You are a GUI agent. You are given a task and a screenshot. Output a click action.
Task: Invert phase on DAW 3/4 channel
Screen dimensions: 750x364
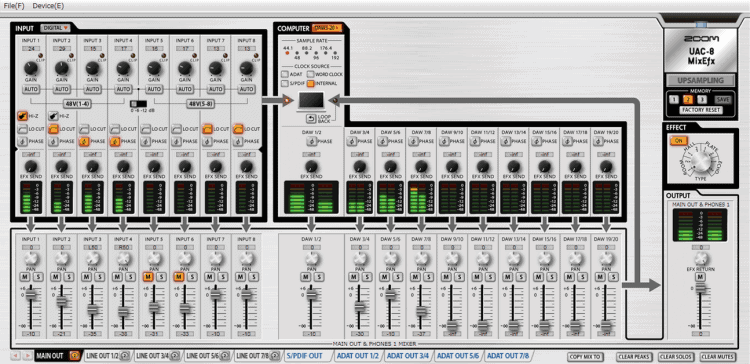(352, 142)
